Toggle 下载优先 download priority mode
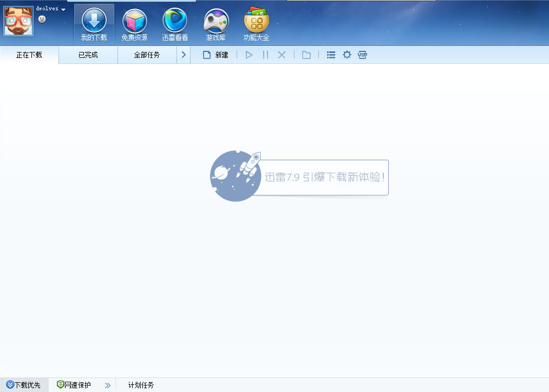 coord(23,385)
